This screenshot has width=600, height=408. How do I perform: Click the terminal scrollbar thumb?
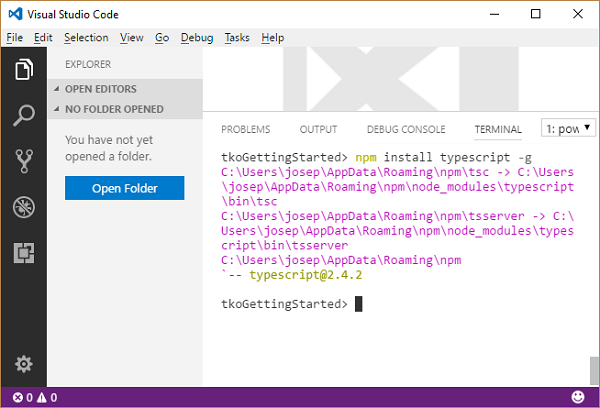tap(594, 370)
